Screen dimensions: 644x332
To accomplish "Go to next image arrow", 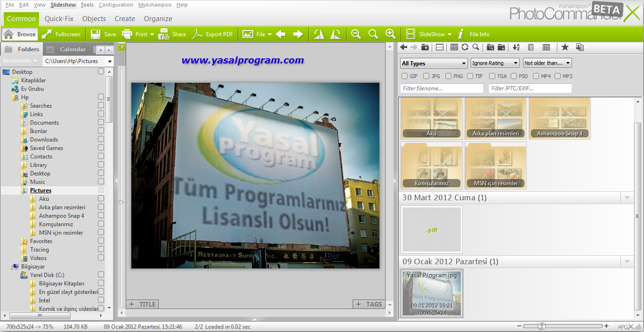I will pyautogui.click(x=298, y=34).
